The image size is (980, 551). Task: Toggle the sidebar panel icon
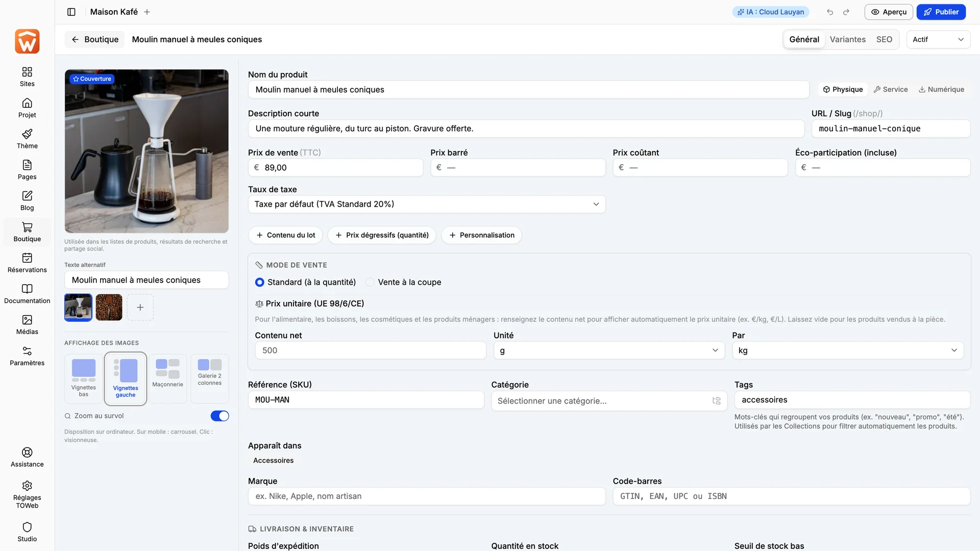point(71,12)
